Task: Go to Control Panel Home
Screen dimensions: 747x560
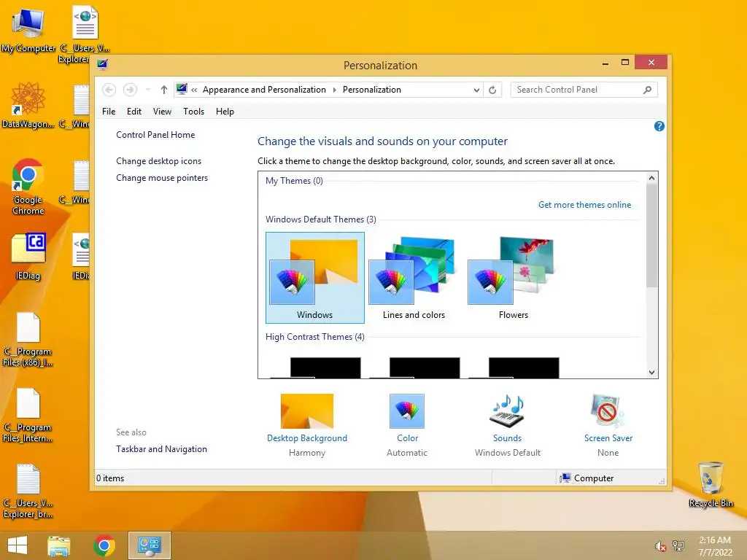Action: coord(155,135)
